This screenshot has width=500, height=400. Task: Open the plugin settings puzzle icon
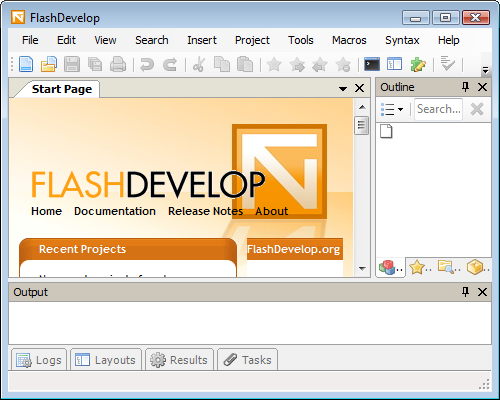418,64
